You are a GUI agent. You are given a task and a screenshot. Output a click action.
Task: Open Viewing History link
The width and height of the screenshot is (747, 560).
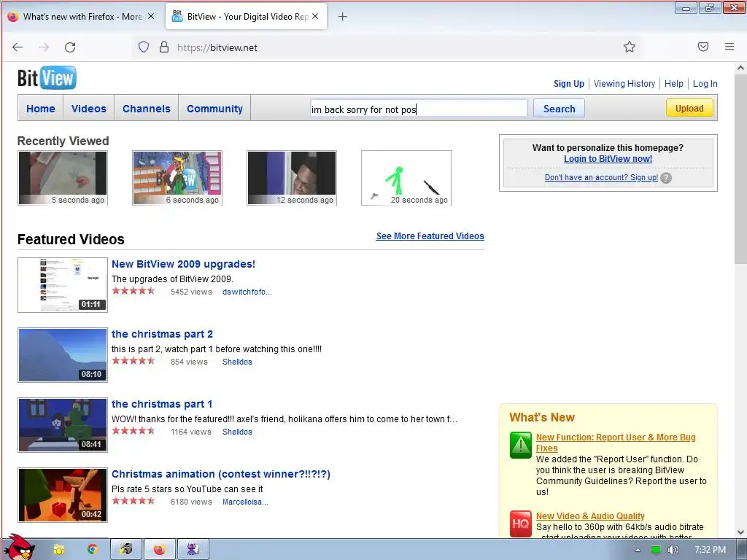(x=624, y=83)
